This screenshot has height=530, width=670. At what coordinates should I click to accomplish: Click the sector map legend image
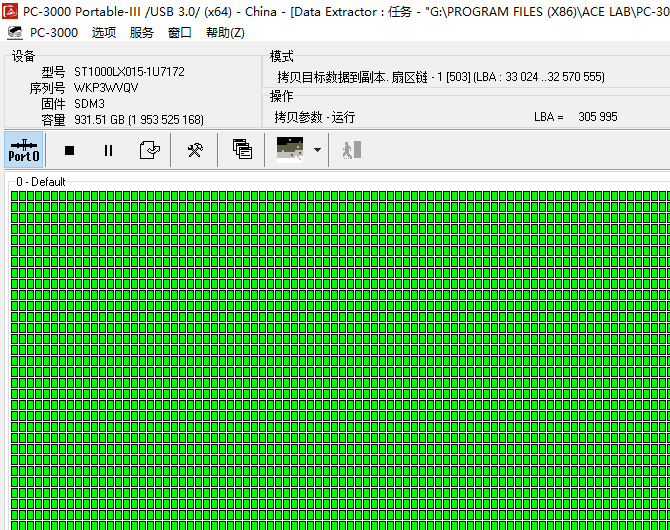[x=290, y=150]
